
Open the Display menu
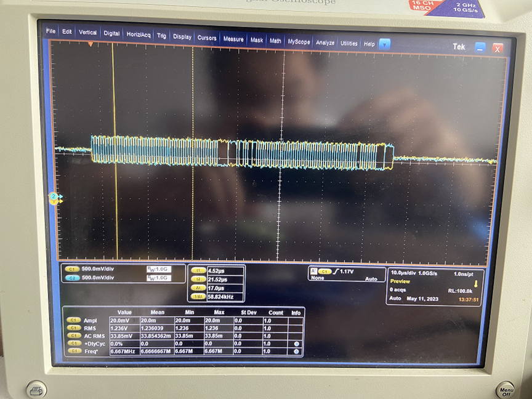(182, 36)
